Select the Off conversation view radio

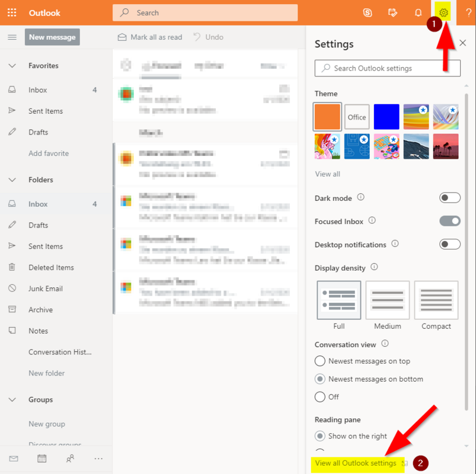[x=320, y=396]
